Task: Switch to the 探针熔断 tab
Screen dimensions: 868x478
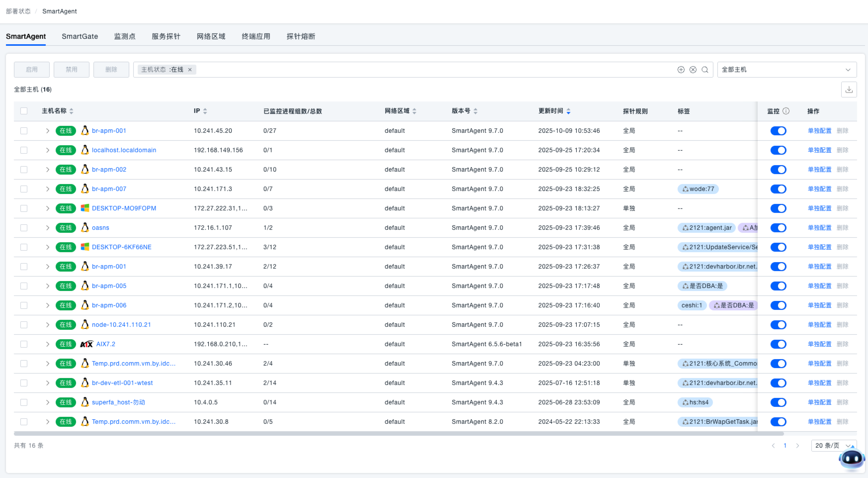Action: (301, 36)
